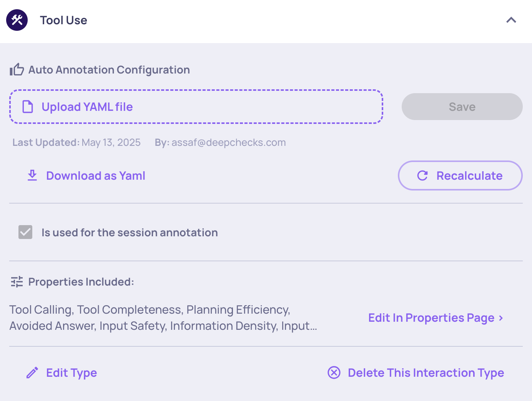Click the Tool Use hammer-wrench icon
The height and width of the screenshot is (401, 532).
coord(17,20)
